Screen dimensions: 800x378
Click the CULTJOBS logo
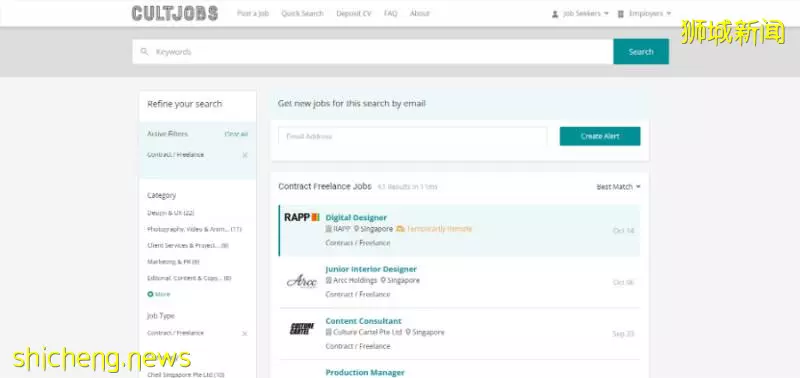click(x=174, y=13)
